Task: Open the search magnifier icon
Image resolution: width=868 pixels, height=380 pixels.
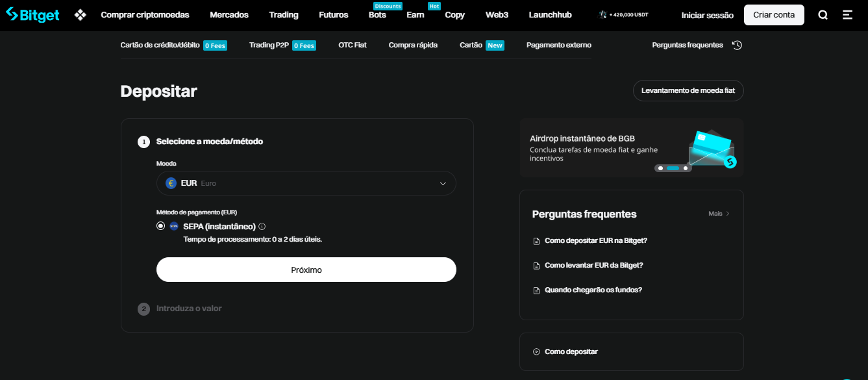Action: [823, 15]
